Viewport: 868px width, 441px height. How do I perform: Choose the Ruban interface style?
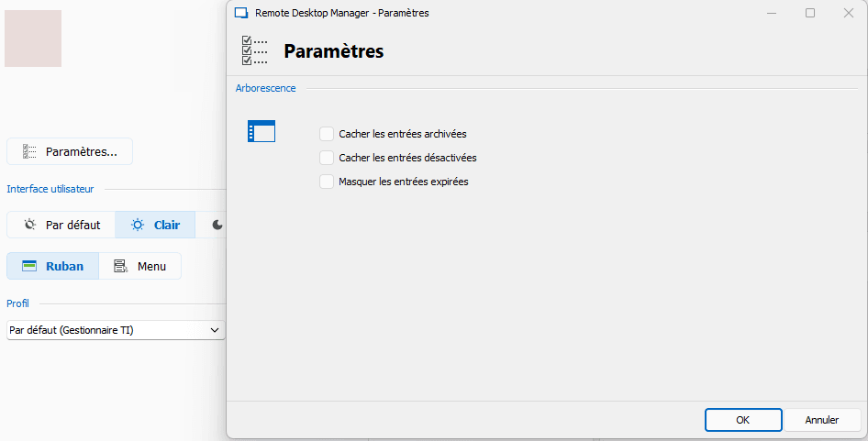tap(53, 266)
